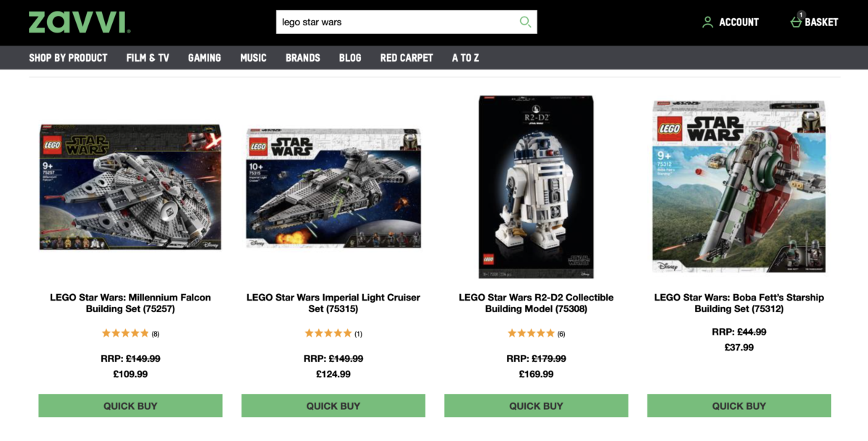Click the Millennium Falcon star rating

coord(125,333)
